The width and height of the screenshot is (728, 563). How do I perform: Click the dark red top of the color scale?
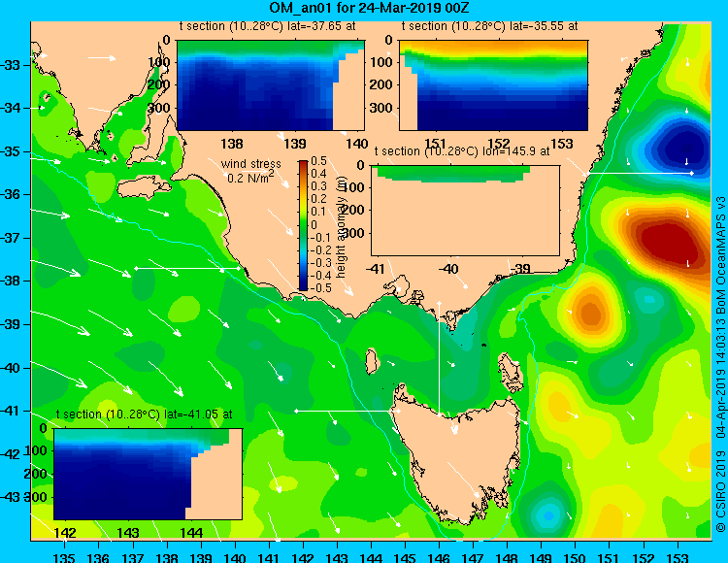pyautogui.click(x=303, y=164)
